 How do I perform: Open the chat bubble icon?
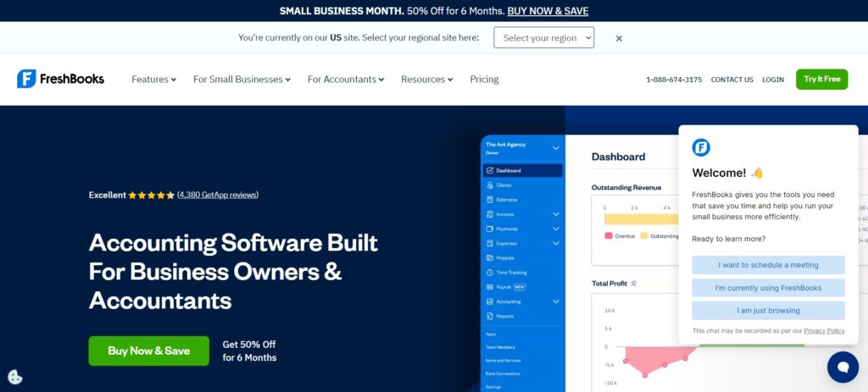[843, 367]
